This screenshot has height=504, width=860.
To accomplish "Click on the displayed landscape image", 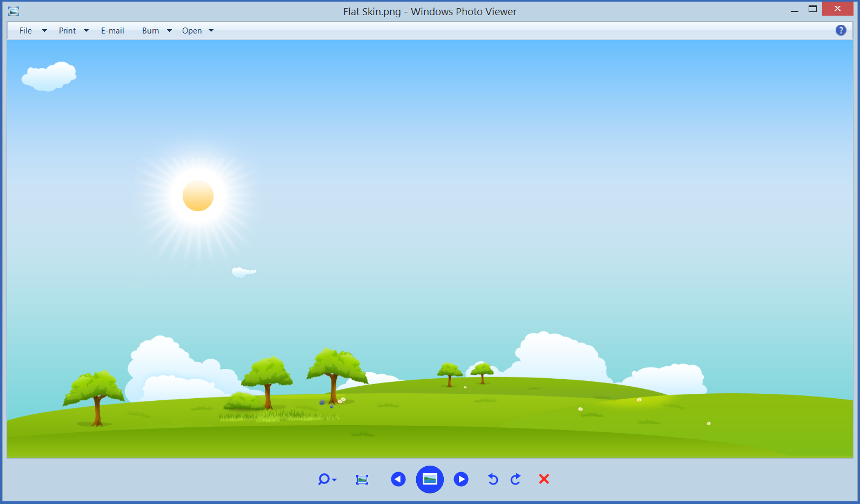I will click(x=430, y=248).
